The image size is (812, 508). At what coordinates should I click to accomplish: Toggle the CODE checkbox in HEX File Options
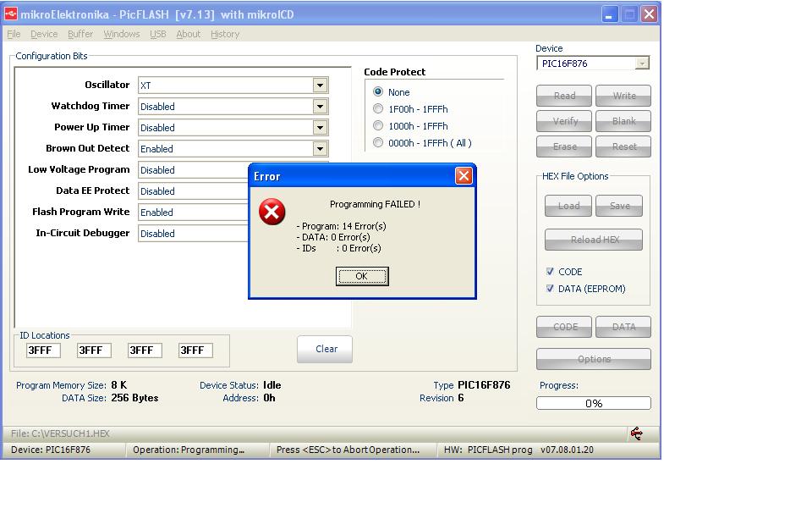(550, 271)
